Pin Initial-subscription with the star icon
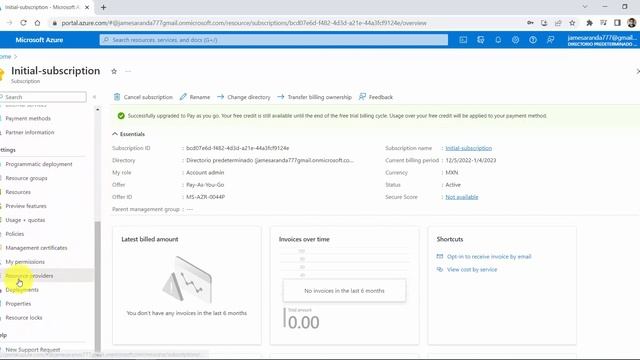Image resolution: width=640 pixels, height=360 pixels. (x=114, y=71)
